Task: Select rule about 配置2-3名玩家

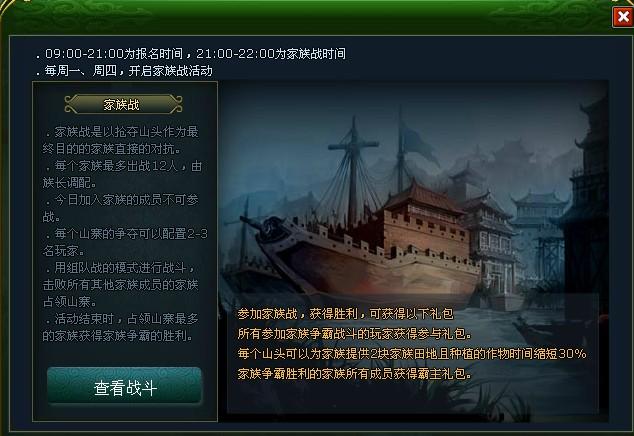Action: (125, 242)
